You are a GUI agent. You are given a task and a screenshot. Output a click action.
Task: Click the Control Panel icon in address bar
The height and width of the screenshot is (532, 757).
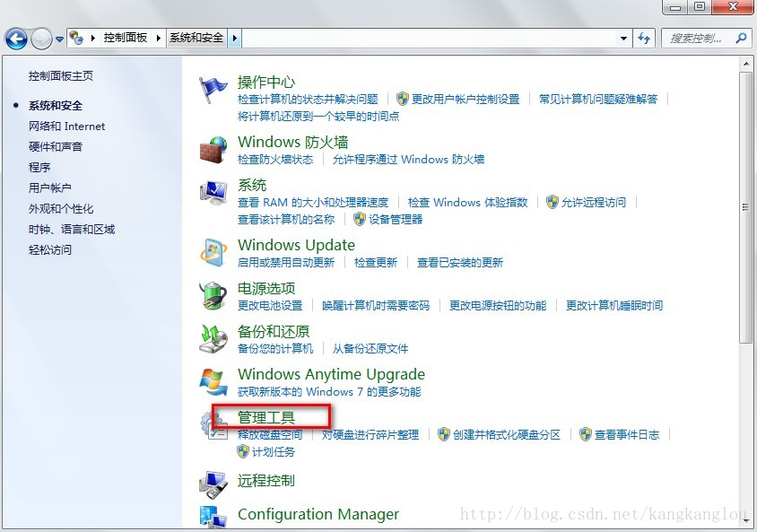76,37
